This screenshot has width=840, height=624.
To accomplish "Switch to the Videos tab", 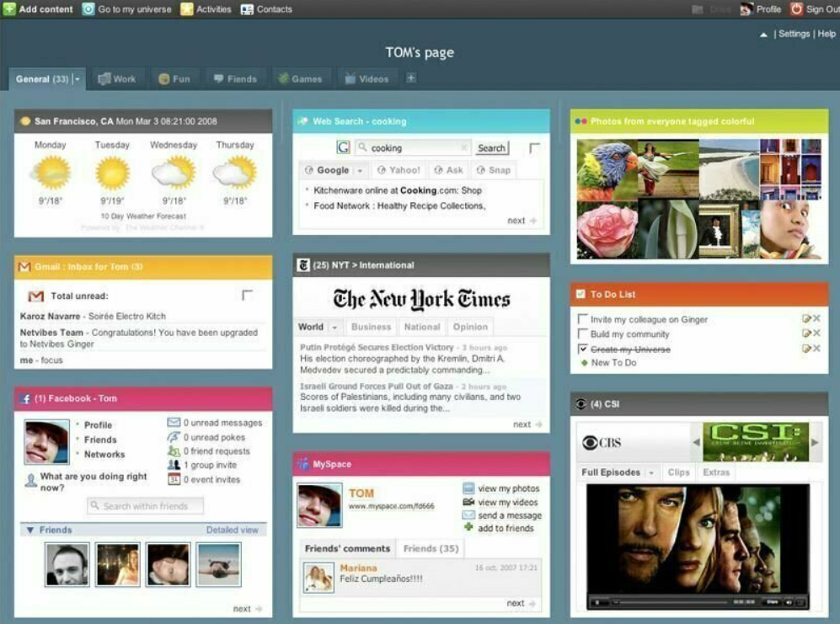I will click(367, 78).
